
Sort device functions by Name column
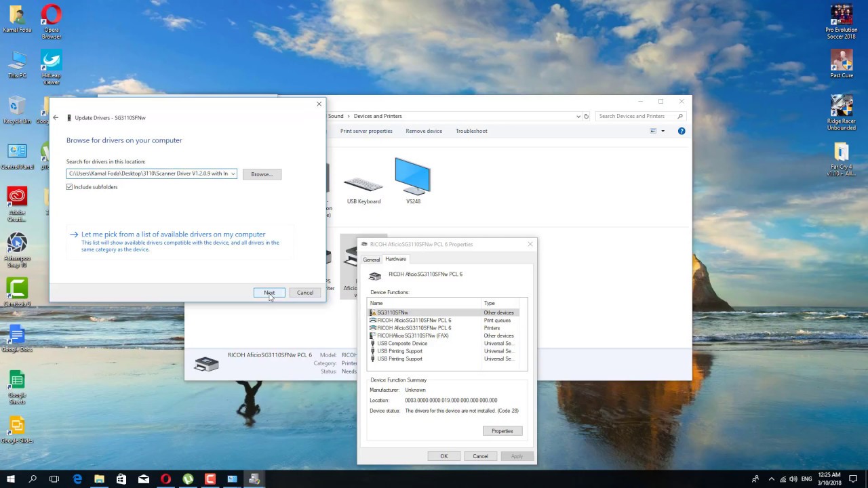pos(425,303)
